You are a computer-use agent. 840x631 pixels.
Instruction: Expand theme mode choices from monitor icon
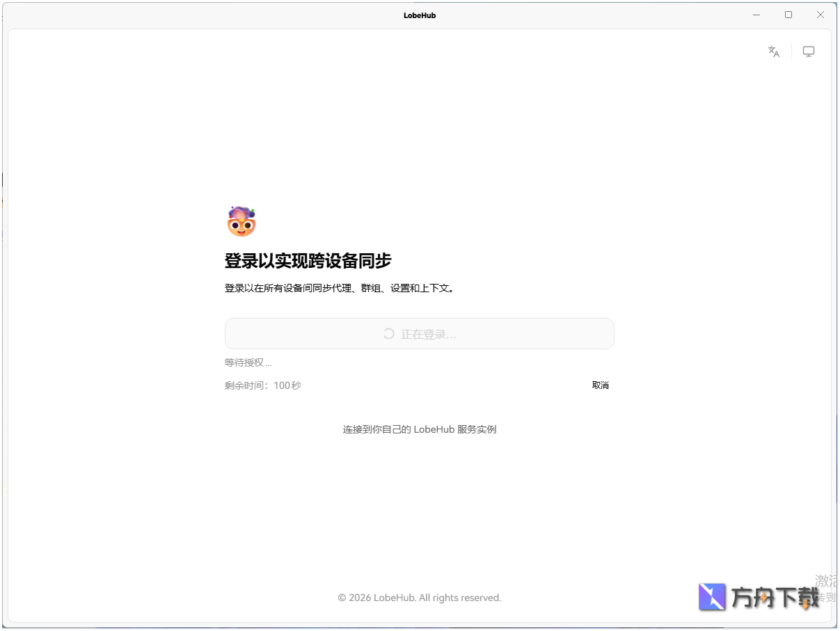(809, 51)
